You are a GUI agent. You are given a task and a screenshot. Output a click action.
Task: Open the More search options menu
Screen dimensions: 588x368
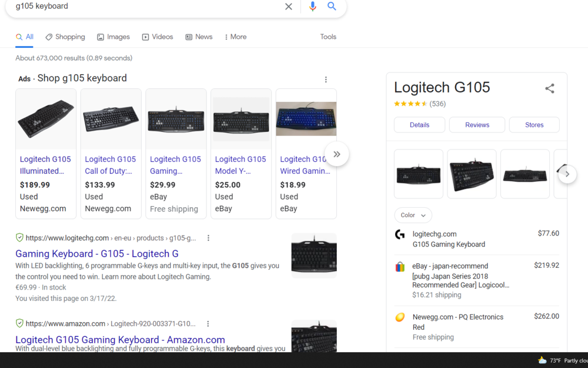[x=235, y=37]
